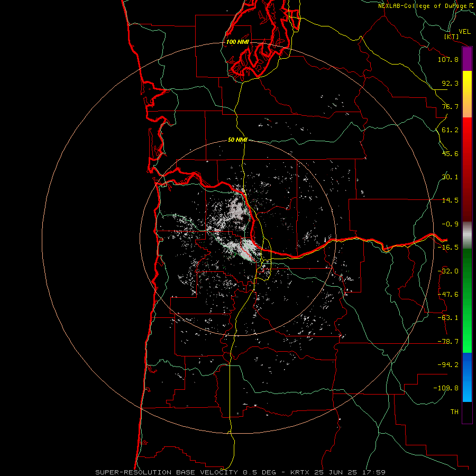
Task: Click the 50 NMI range ring label
Action: click(x=237, y=140)
